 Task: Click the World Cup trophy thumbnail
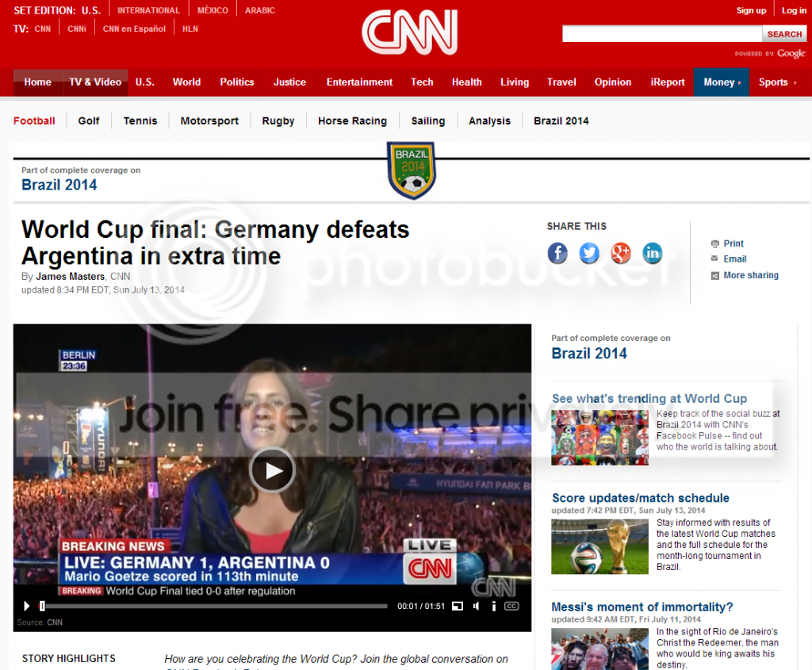pyautogui.click(x=599, y=547)
